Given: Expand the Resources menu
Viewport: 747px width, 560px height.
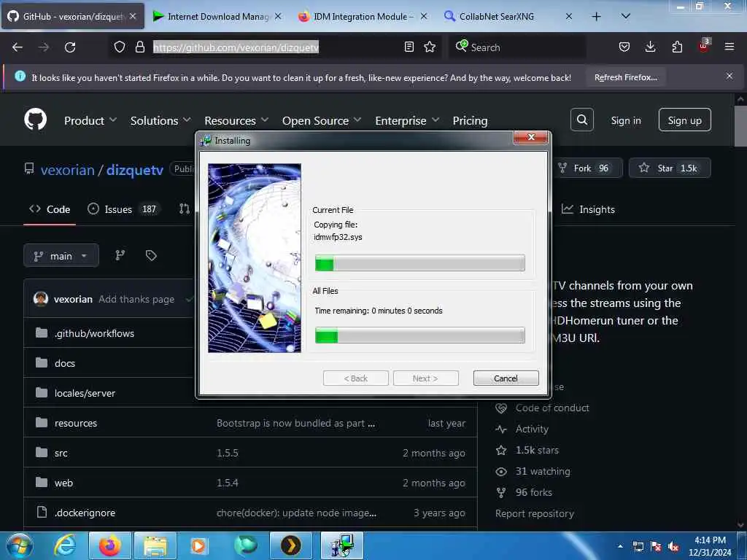Looking at the screenshot, I should pyautogui.click(x=236, y=120).
